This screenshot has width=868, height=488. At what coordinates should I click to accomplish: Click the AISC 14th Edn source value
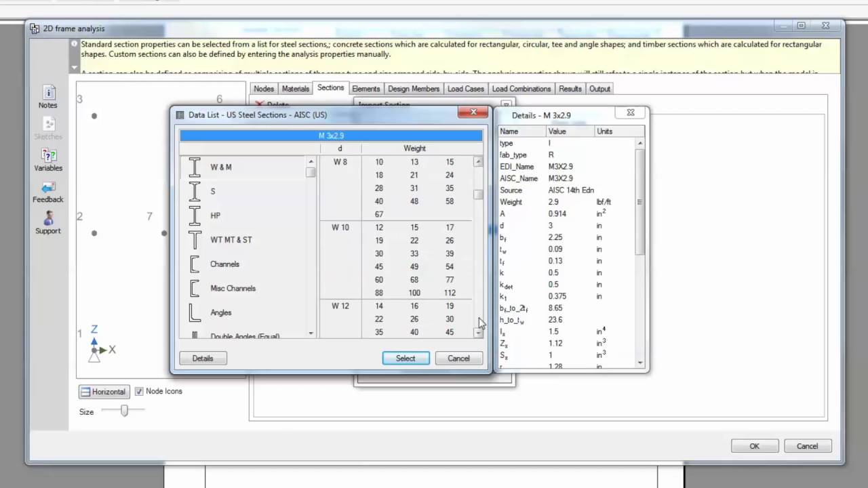click(571, 190)
